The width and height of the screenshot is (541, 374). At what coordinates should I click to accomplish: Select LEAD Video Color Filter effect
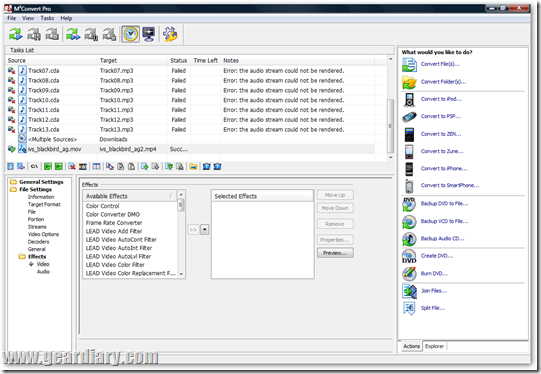click(x=115, y=265)
